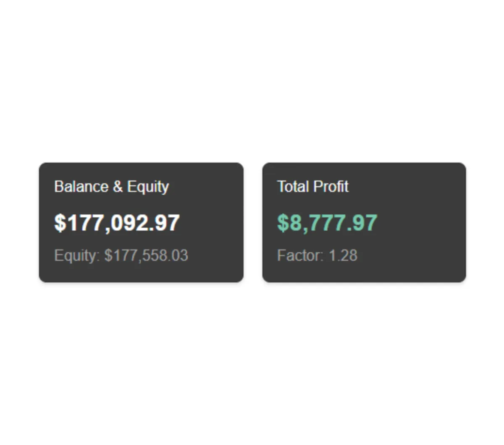Click blank white area above the cards
This screenshot has width=504, height=445.
(252, 84)
